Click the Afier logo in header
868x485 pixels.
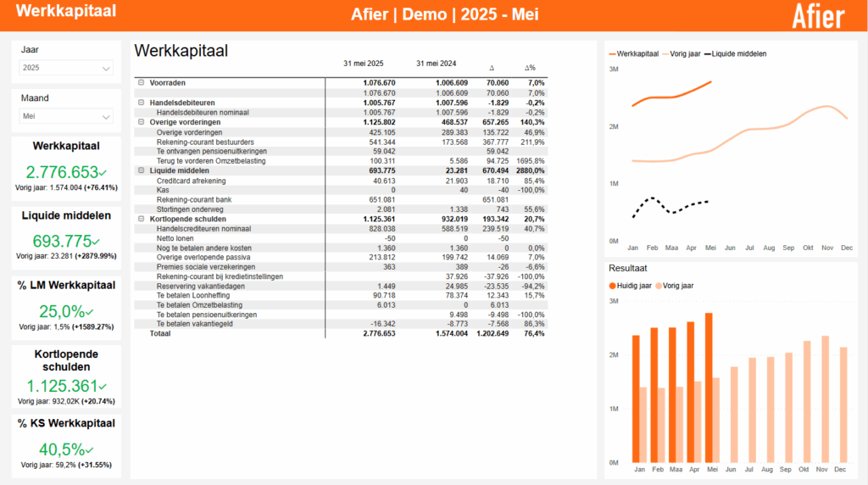(x=818, y=16)
